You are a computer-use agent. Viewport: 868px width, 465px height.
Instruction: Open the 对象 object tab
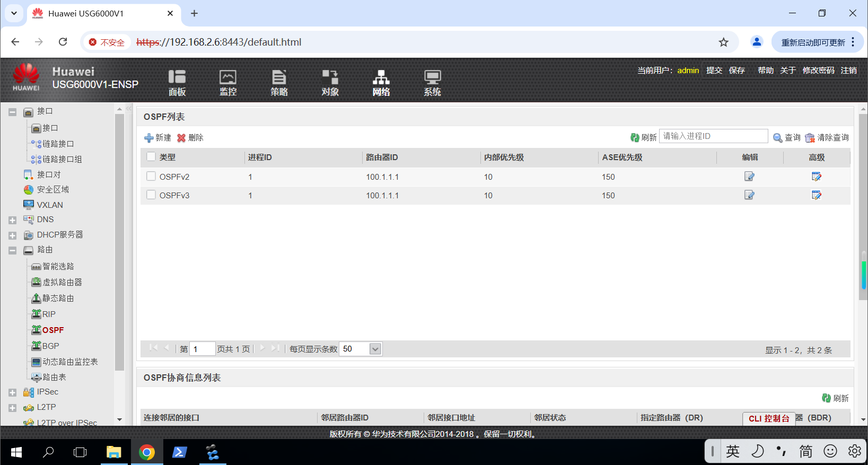coord(330,83)
